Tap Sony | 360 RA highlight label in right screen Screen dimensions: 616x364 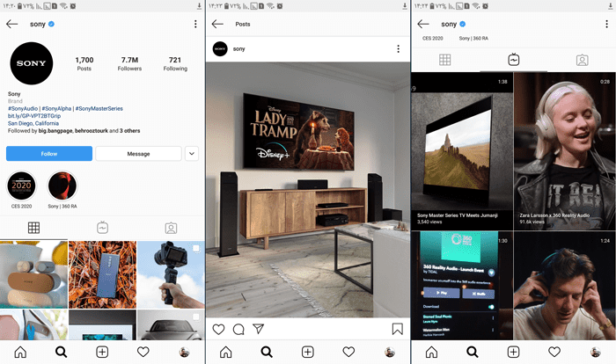coord(473,38)
